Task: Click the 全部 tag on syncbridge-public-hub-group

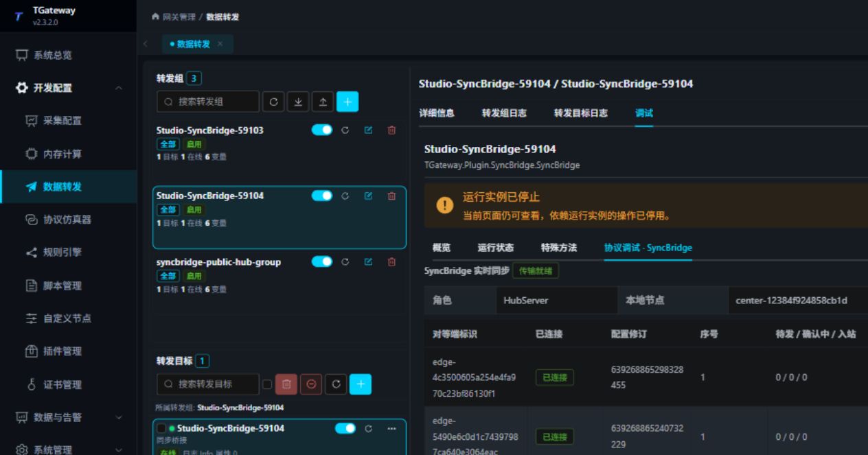Action: pyautogui.click(x=168, y=276)
